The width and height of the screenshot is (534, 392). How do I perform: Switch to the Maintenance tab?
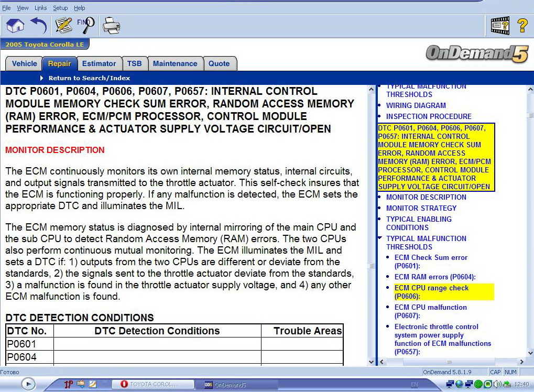click(x=175, y=64)
